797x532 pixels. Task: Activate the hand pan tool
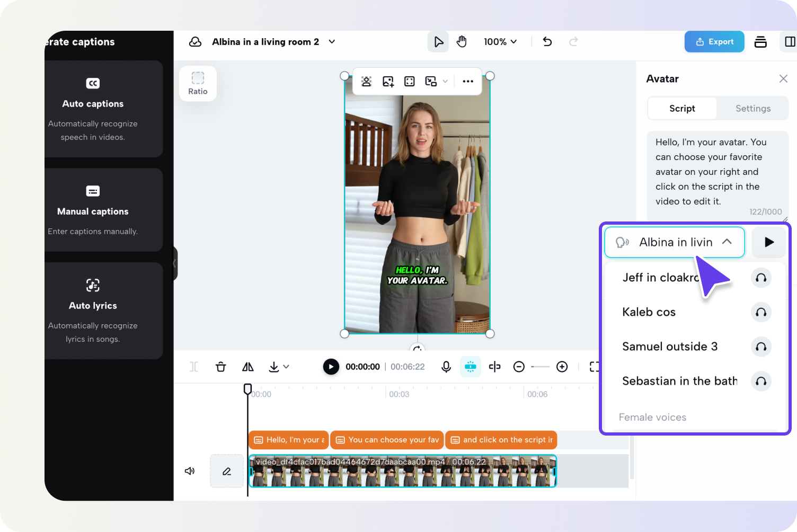(462, 42)
